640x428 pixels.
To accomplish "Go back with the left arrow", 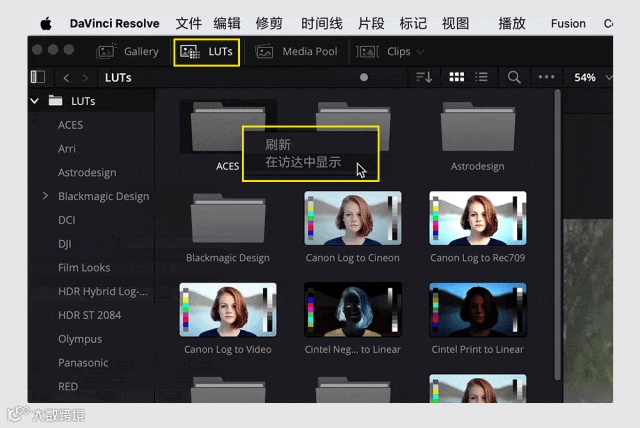I will click(x=67, y=78).
